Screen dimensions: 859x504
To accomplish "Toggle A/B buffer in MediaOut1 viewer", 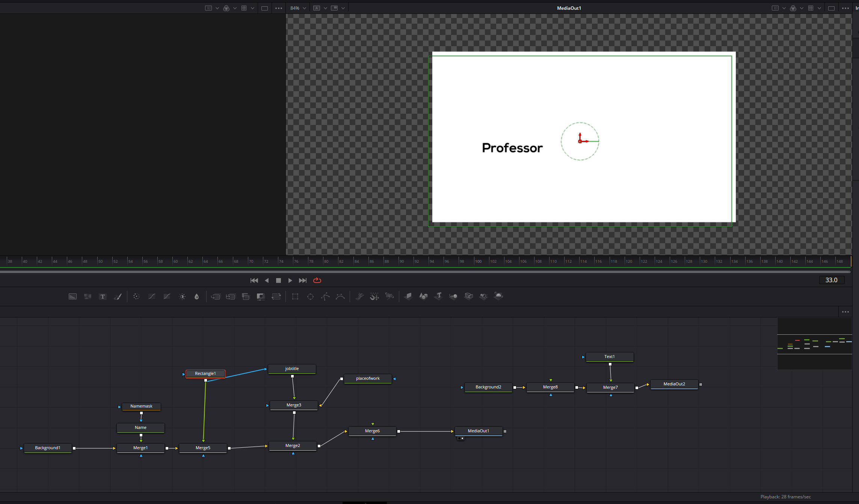I will tap(317, 8).
